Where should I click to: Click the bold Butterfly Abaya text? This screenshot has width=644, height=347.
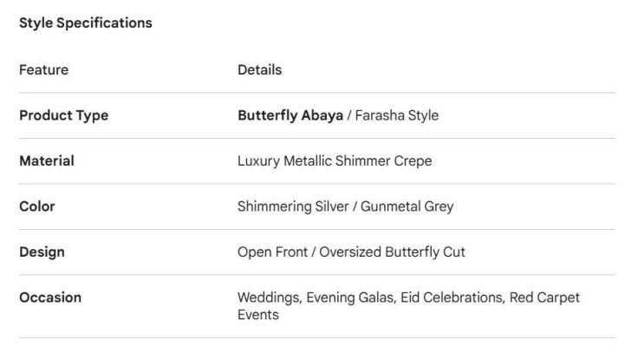click(x=290, y=115)
